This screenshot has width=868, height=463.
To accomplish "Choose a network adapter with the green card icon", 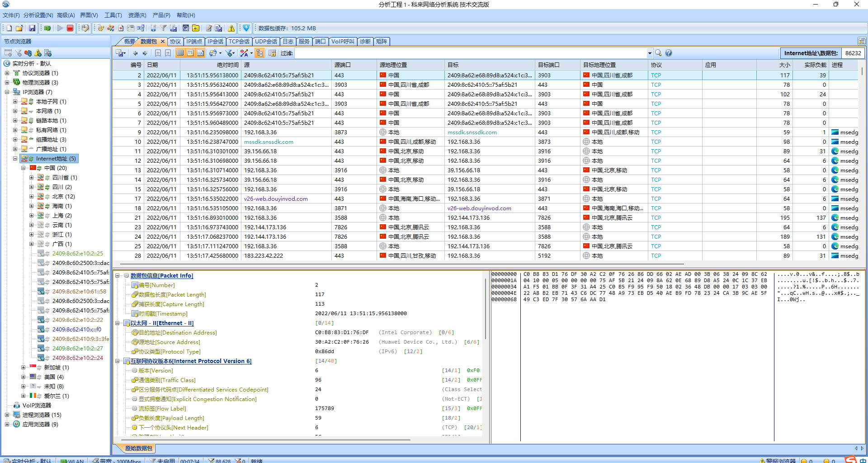I will tap(47, 28).
